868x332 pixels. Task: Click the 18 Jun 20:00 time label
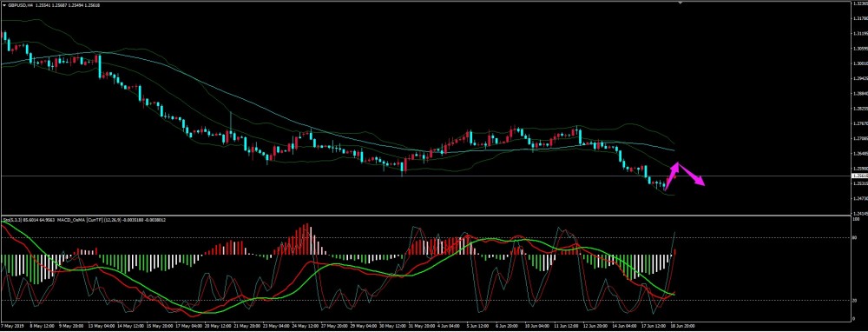[x=682, y=326]
